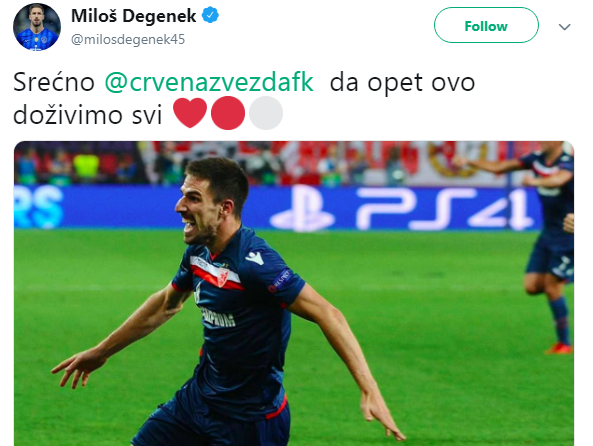Open the @milosdegenek45 handle

coord(128,39)
